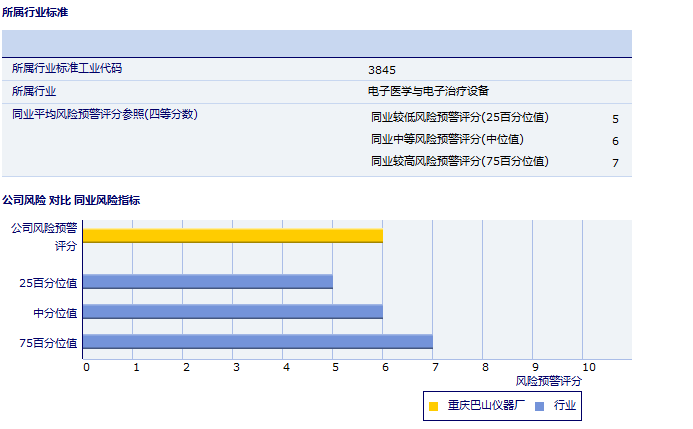
Task: Click 同业较高风险预警评分(75百分位值) text
Action: click(x=459, y=162)
